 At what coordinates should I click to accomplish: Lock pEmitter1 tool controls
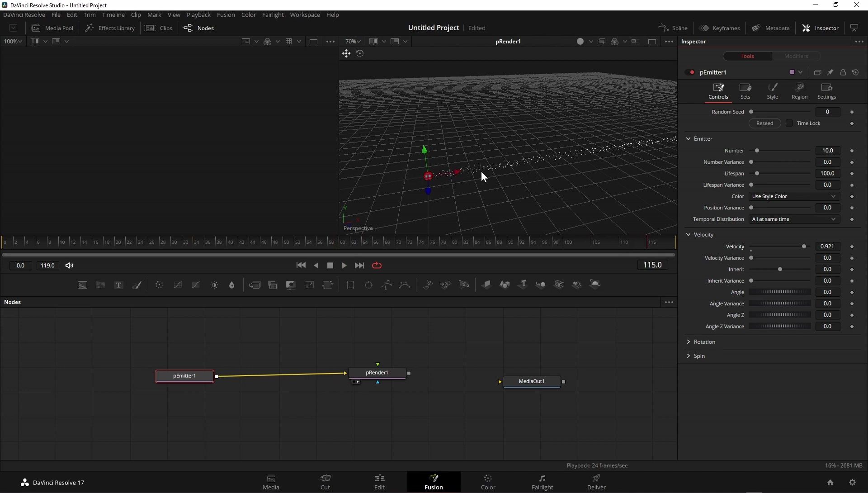pos(843,72)
